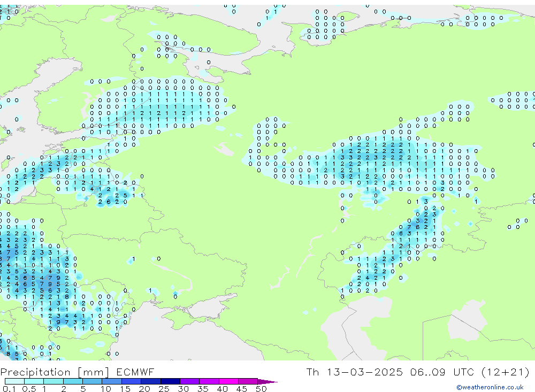Image resolution: width=535 pixels, height=392 pixels.
Task: Click the legend label 0.5
Action: click(x=29, y=389)
